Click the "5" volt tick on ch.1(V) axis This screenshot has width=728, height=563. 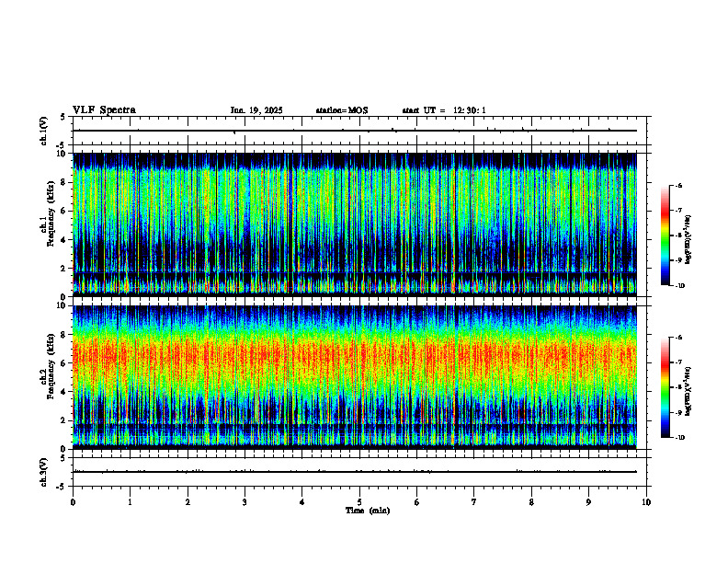point(63,117)
